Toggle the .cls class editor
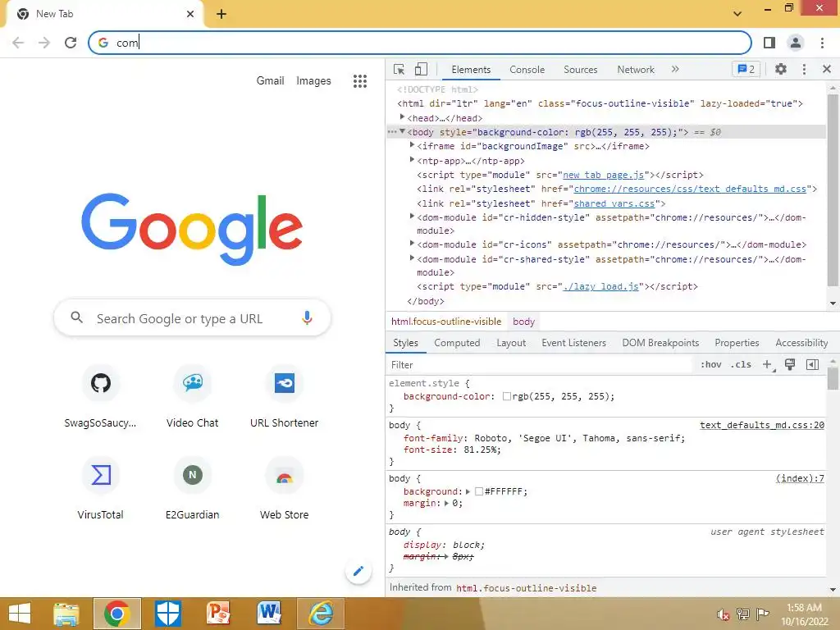840x630 pixels. pos(741,365)
